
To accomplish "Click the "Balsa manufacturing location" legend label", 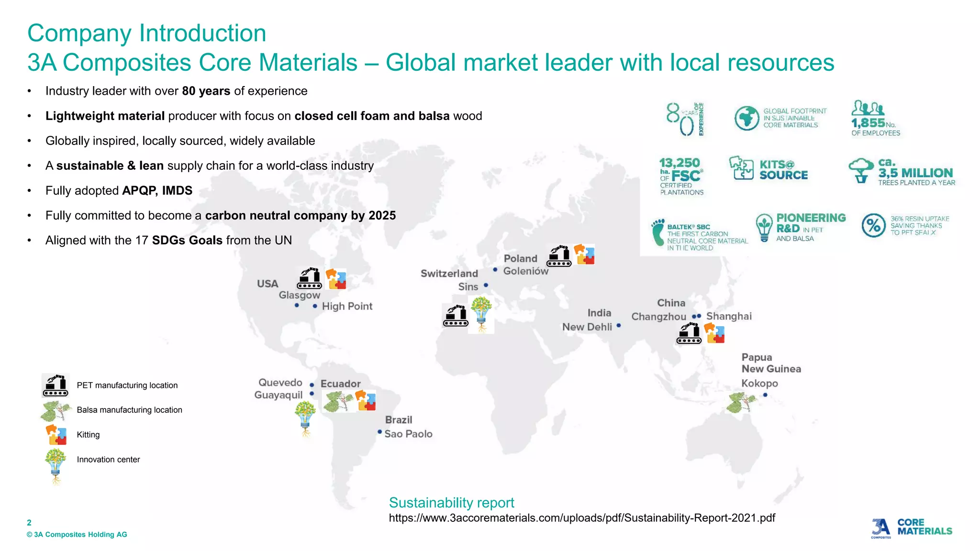I will pyautogui.click(x=130, y=410).
